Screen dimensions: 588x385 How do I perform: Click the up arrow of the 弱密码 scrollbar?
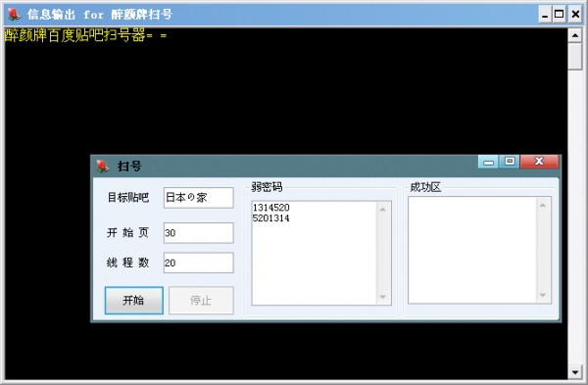tap(383, 210)
